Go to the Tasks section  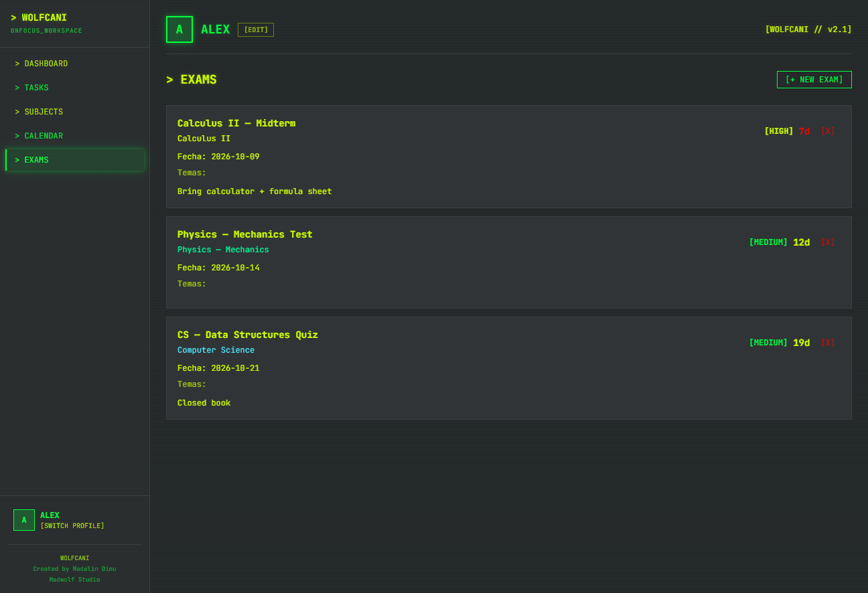pos(75,88)
